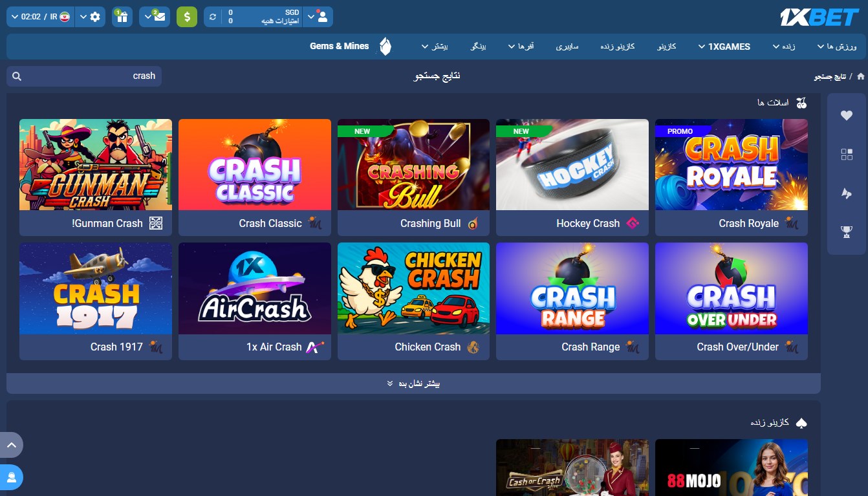Open the gift box bonuses icon
The width and height of the screenshot is (868, 496).
(x=122, y=17)
